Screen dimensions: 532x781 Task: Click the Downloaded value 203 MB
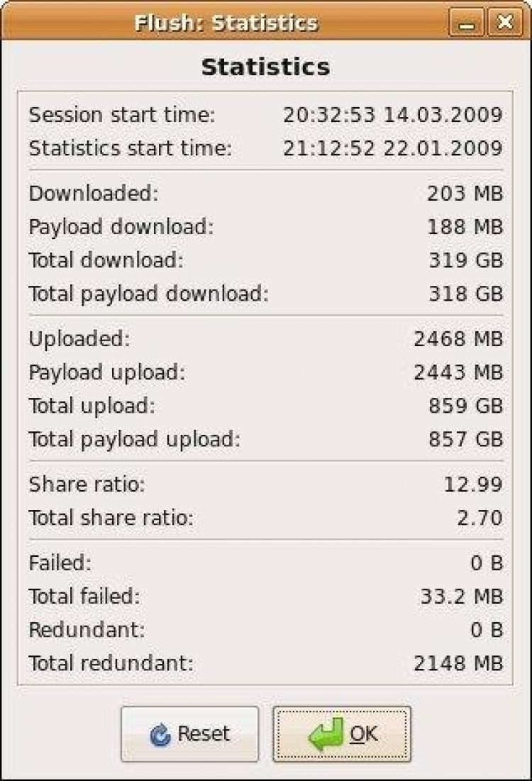[x=465, y=193]
